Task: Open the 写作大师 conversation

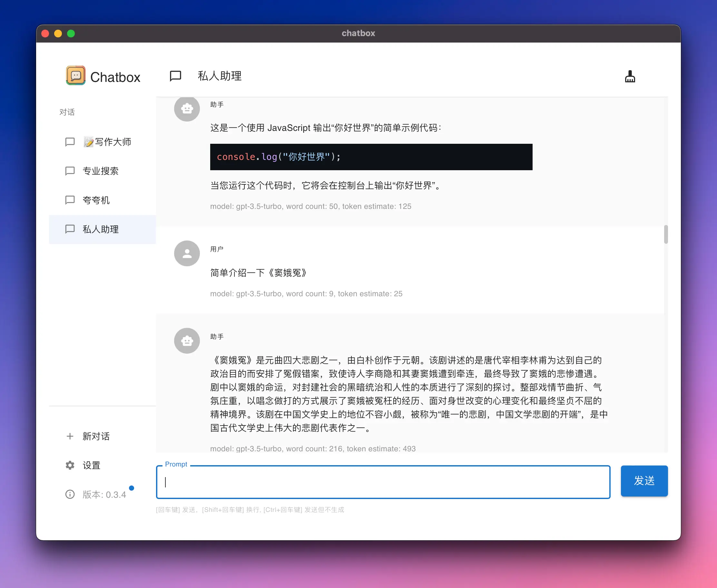Action: (113, 142)
